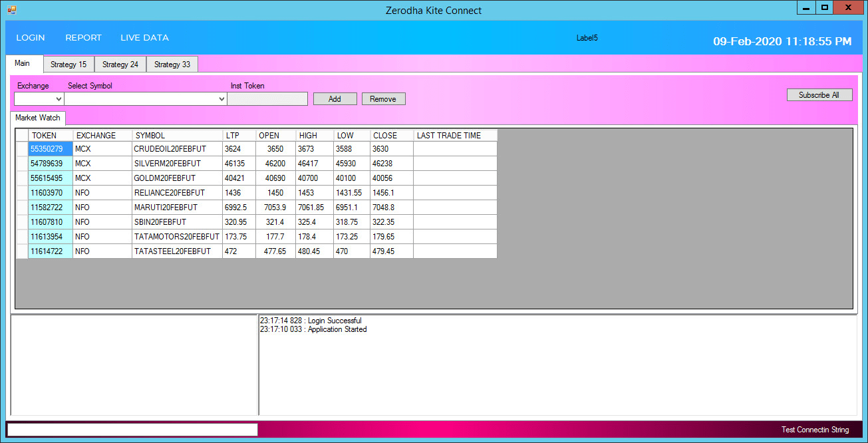Switch to the Strategy 15 tab
Image resolution: width=868 pixels, height=443 pixels.
[x=69, y=65]
